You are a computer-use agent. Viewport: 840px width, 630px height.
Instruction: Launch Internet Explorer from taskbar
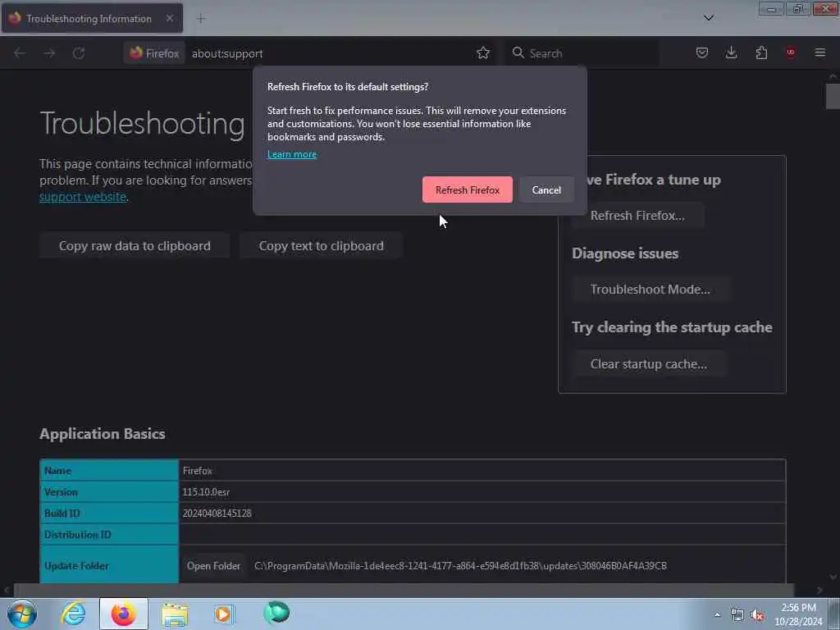click(73, 614)
